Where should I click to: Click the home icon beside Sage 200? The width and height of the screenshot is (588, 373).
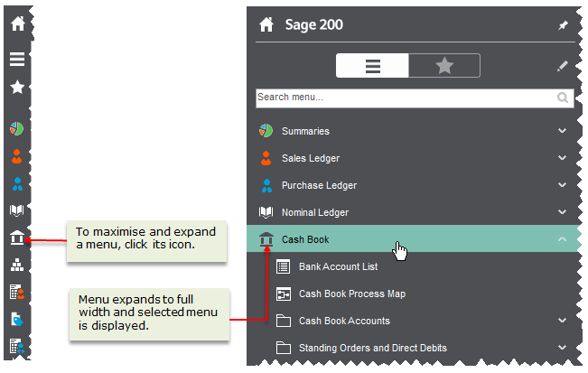pos(266,24)
